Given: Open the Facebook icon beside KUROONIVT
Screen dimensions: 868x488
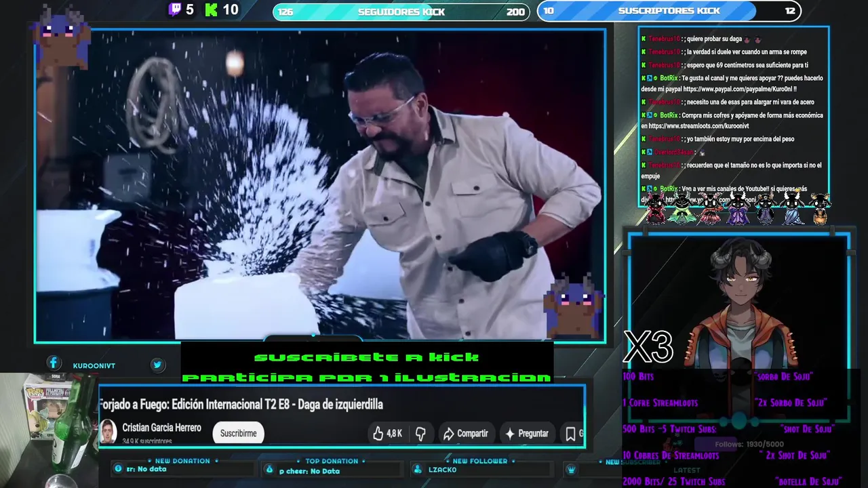Looking at the screenshot, I should [54, 363].
